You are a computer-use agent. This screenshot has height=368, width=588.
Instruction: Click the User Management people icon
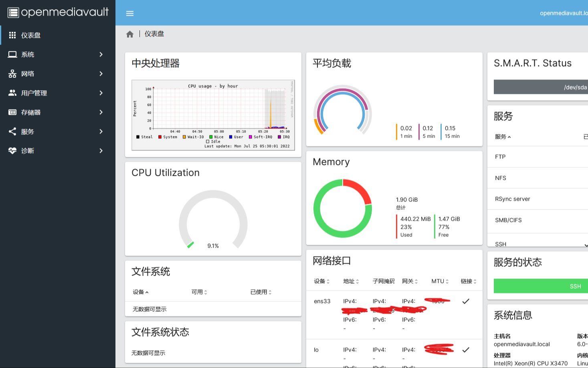(12, 93)
